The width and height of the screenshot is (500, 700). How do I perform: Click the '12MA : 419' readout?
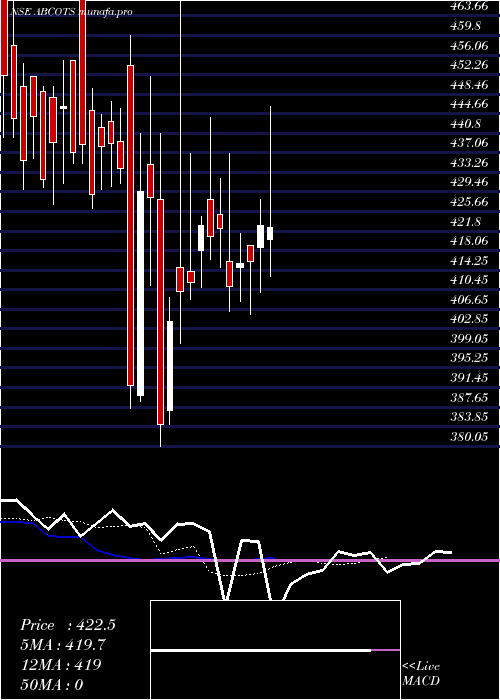click(60, 665)
